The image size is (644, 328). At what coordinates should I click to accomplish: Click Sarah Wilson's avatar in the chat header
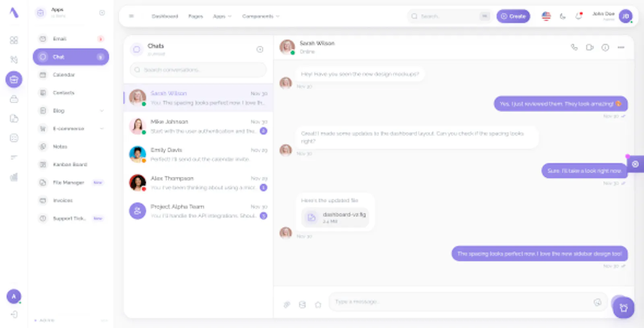(287, 47)
